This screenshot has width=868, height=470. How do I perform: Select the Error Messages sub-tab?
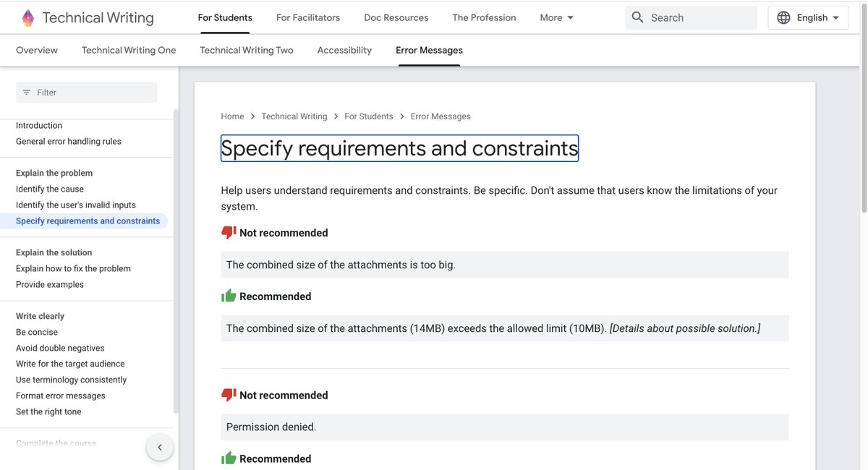(429, 50)
